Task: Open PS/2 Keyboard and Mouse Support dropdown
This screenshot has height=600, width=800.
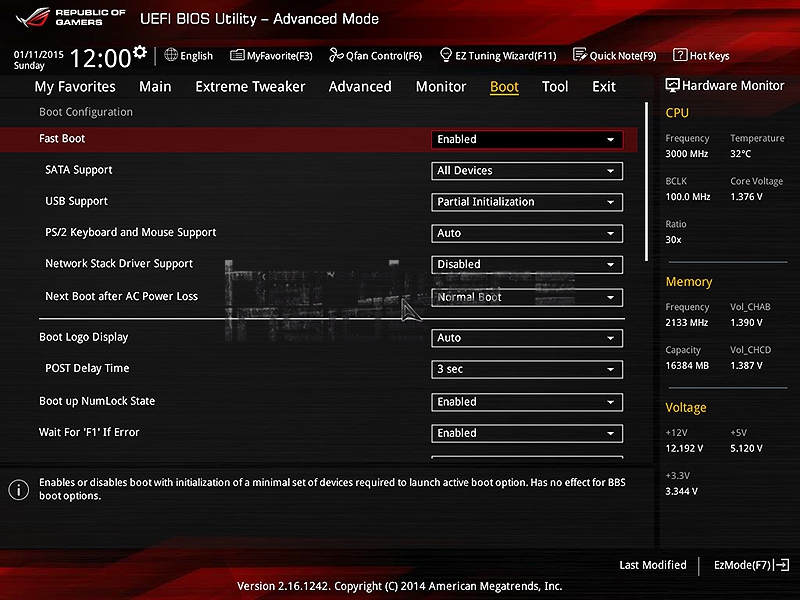Action: 527,233
